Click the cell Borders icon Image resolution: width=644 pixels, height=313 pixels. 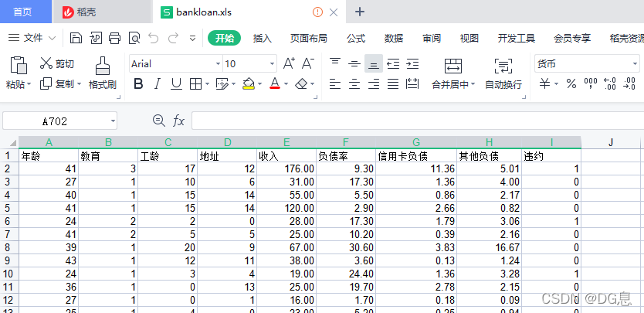pyautogui.click(x=195, y=84)
